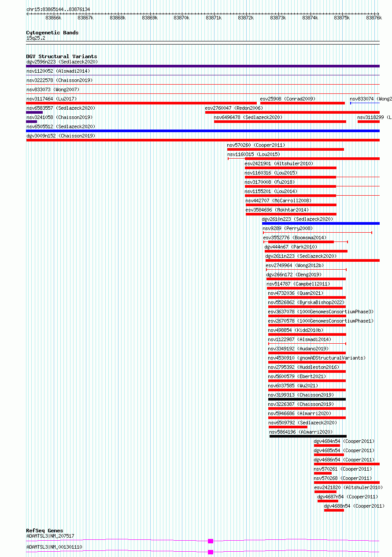Select the nsv1122987 (Alsmadi2014) label

tap(300, 340)
